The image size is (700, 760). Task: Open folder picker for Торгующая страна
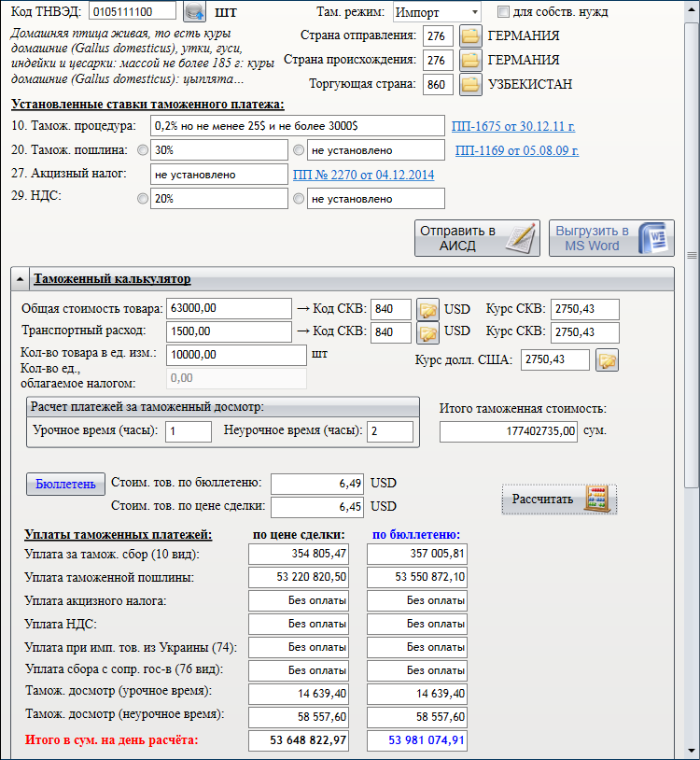470,84
